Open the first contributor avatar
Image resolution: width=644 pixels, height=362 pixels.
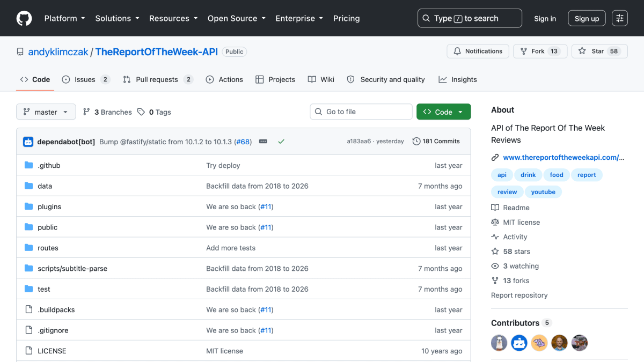[499, 343]
